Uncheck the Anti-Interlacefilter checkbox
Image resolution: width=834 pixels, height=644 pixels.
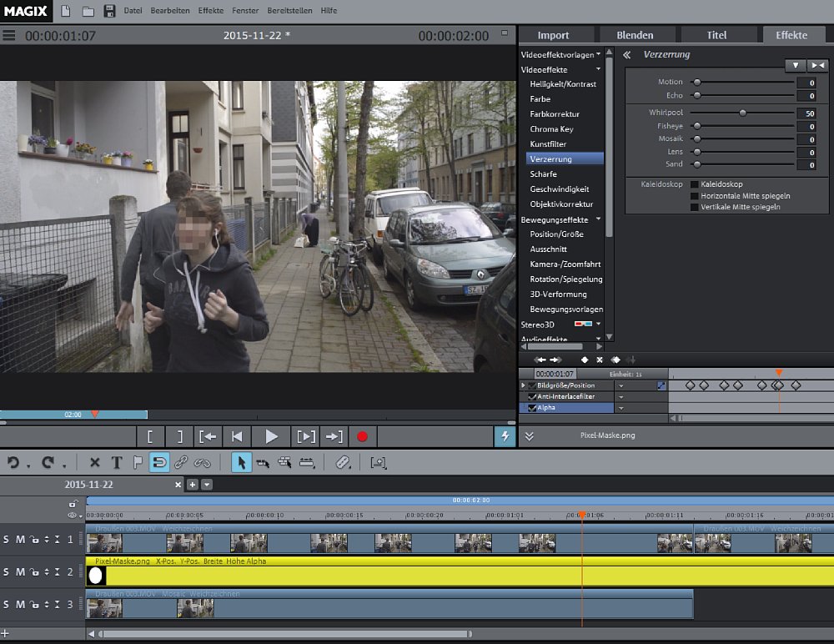point(533,396)
